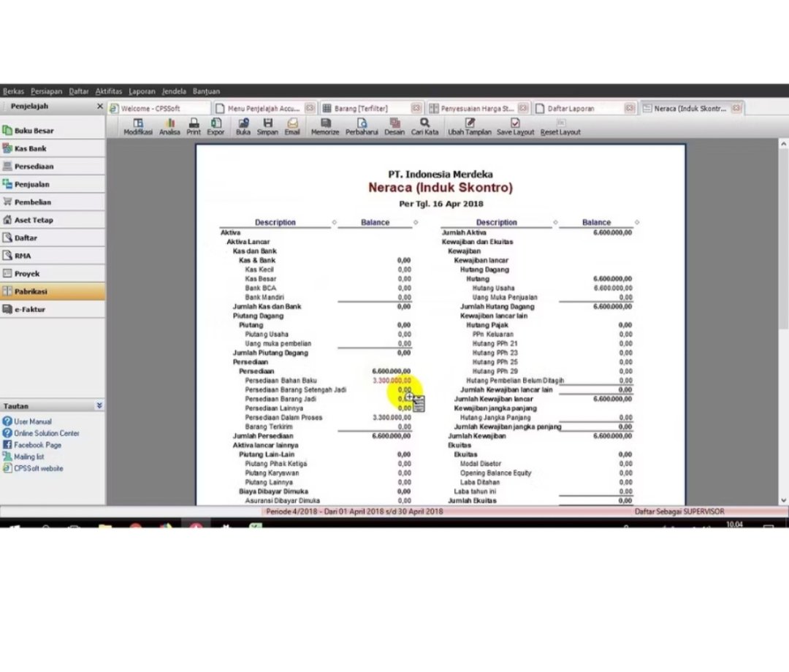
Task: Open the Laporan menu
Action: coord(142,91)
